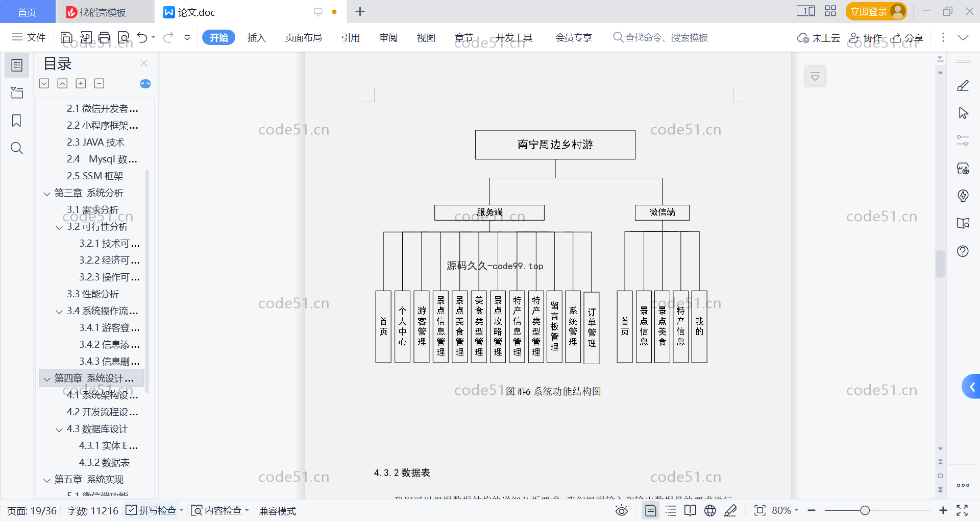Click the 未上云 cloud status button
Image resolution: width=980 pixels, height=521 pixels.
click(x=819, y=38)
